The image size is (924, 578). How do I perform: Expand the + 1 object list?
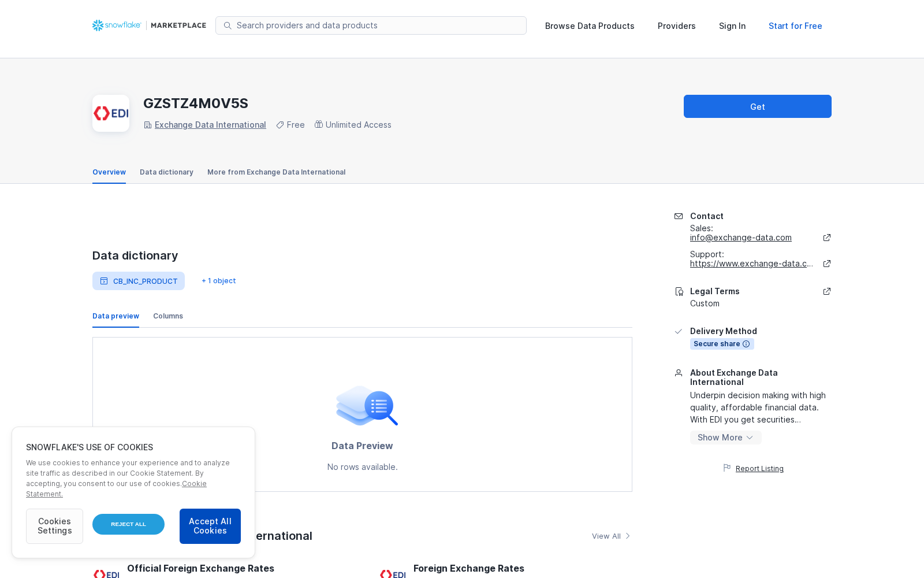219,281
